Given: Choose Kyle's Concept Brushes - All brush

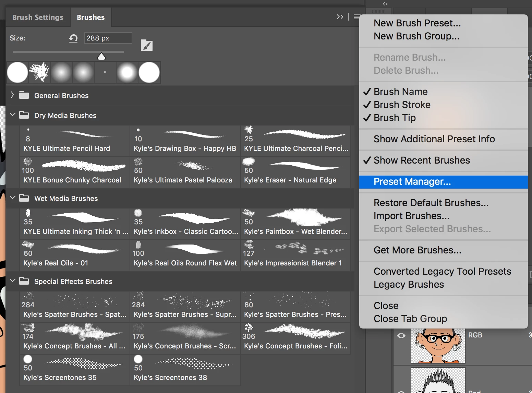Looking at the screenshot, I should pyautogui.click(x=75, y=338).
